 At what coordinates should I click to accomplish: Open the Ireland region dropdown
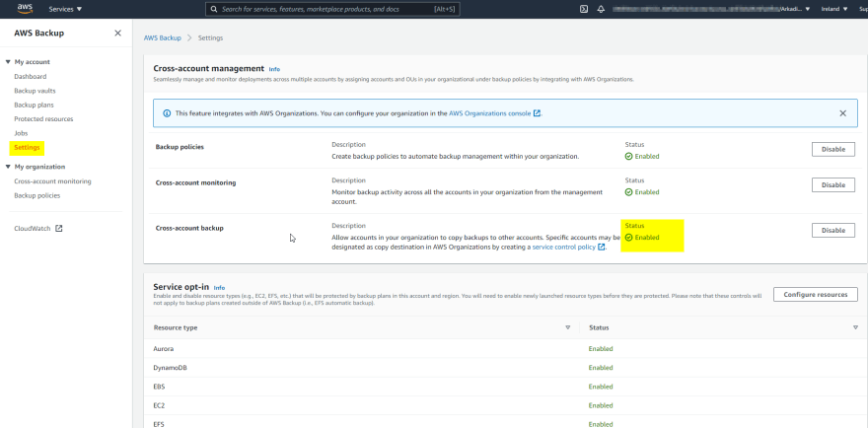[834, 9]
